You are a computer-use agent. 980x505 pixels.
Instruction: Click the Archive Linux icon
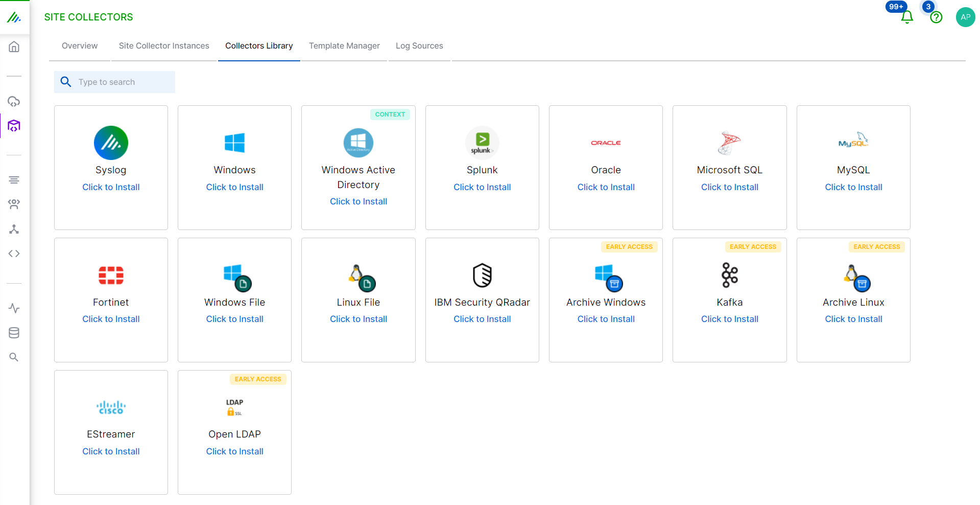click(857, 278)
